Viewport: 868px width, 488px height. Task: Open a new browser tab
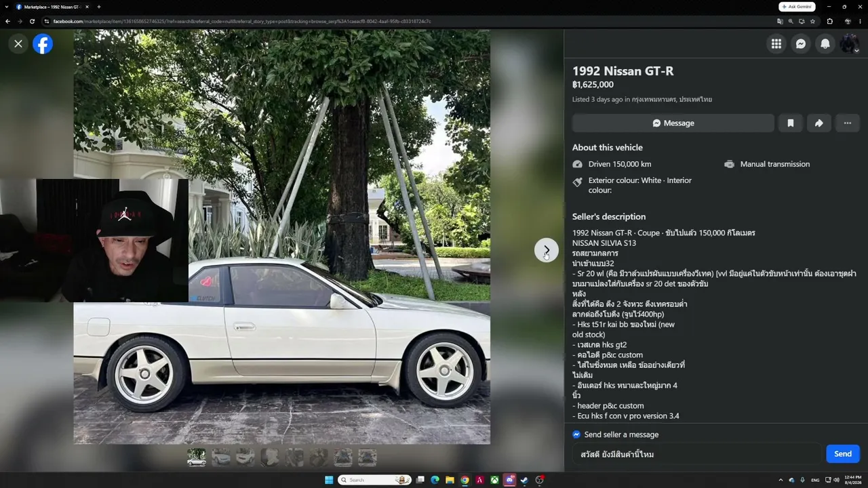pos(99,7)
